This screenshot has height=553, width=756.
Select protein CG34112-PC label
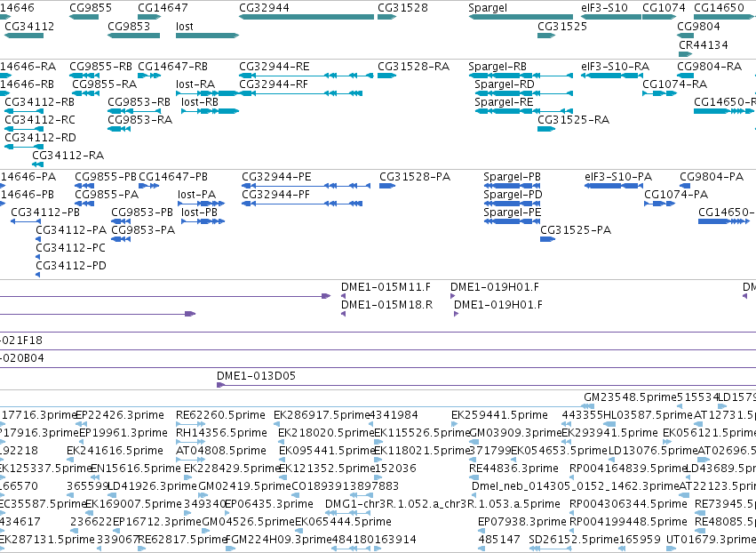(x=70, y=248)
